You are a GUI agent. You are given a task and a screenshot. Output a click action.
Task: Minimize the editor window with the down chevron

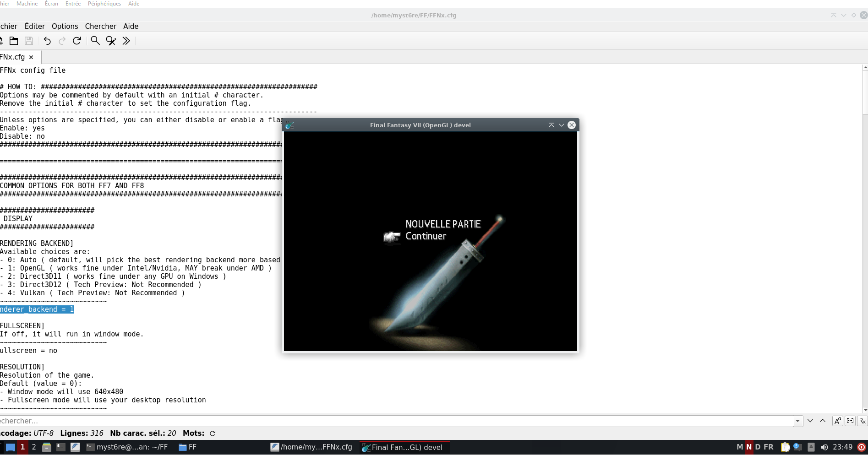[844, 15]
